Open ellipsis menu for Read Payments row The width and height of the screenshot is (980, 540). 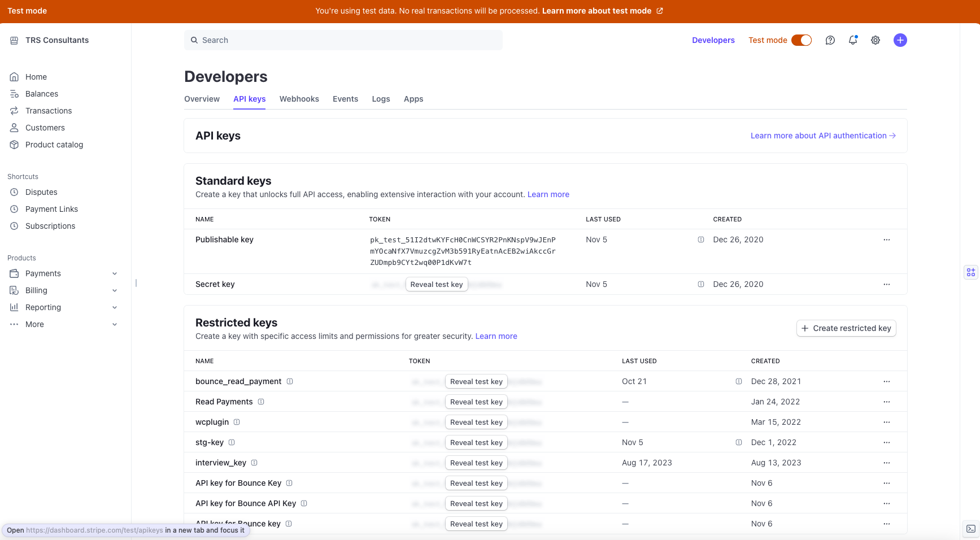pos(887,402)
